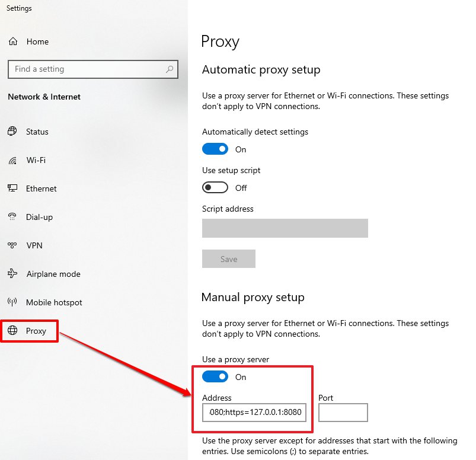
Task: Click the search magnifier icon
Action: click(170, 69)
